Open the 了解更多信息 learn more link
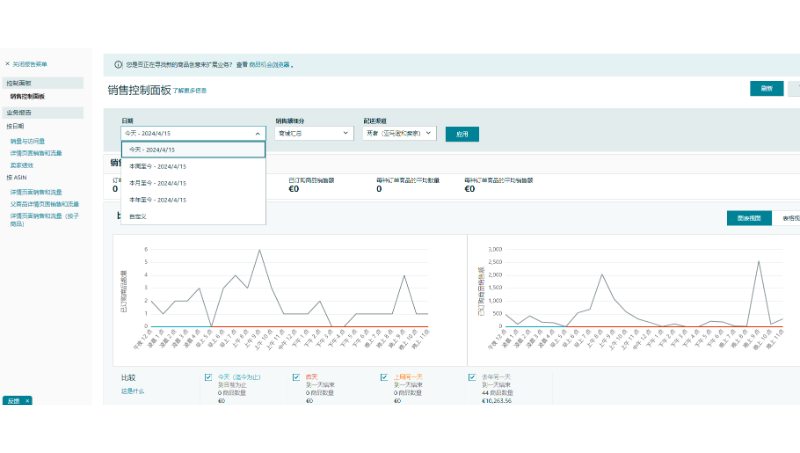 click(189, 91)
